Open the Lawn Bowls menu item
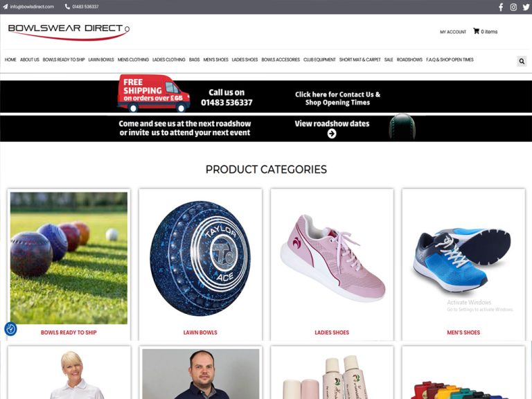Image resolution: width=532 pixels, height=399 pixels. click(101, 60)
